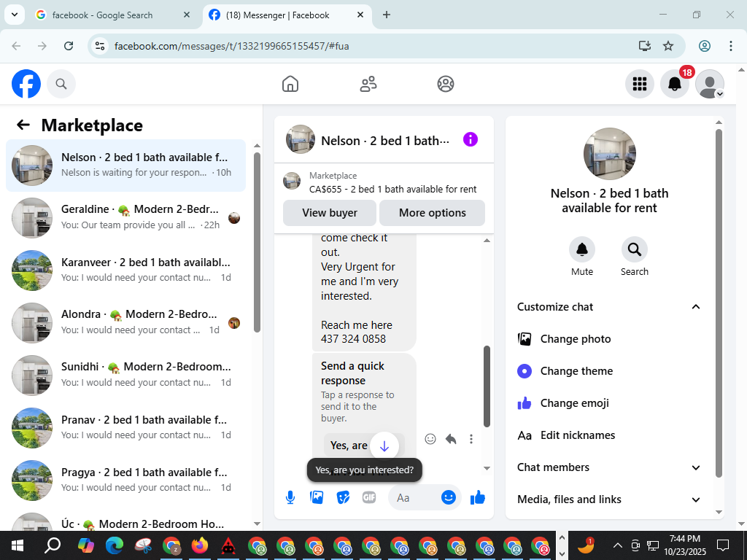Choose a sticker icon
Image resolution: width=747 pixels, height=560 pixels.
(x=343, y=497)
